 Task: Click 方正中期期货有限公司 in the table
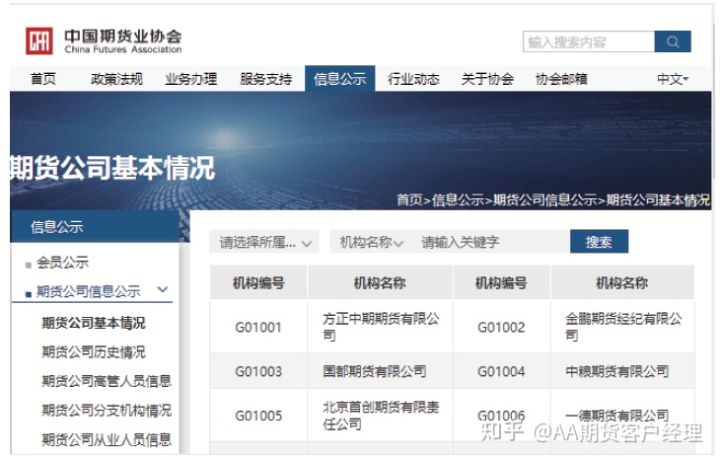[x=381, y=327]
